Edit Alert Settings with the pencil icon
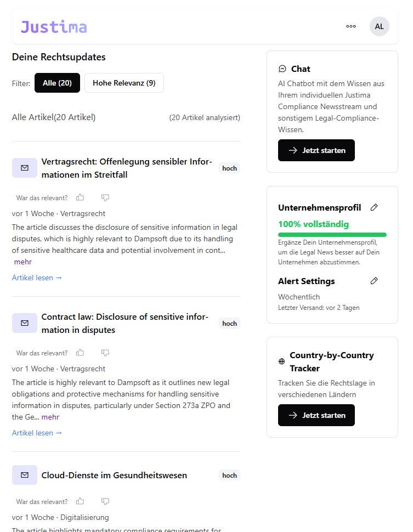413x532 pixels. (x=374, y=281)
